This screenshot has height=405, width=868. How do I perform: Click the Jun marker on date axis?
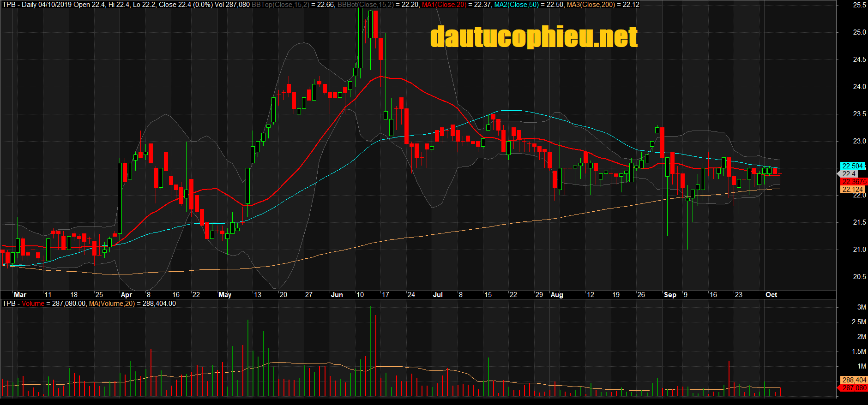(x=337, y=295)
